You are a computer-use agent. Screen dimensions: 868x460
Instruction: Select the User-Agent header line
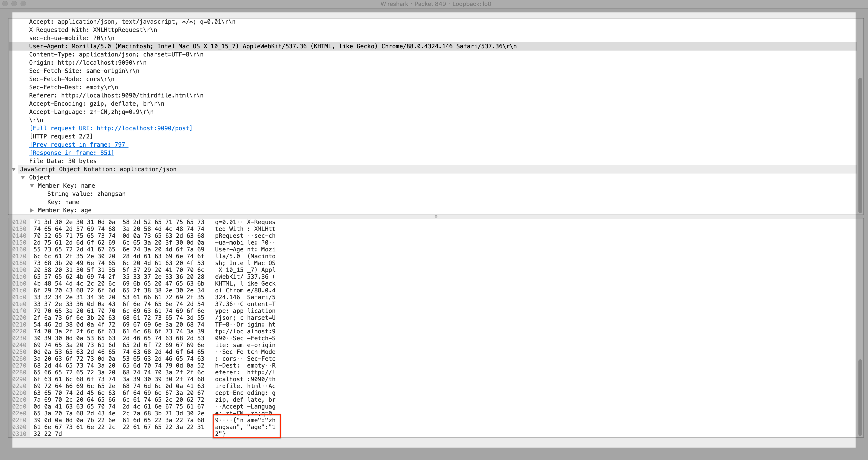pyautogui.click(x=273, y=46)
